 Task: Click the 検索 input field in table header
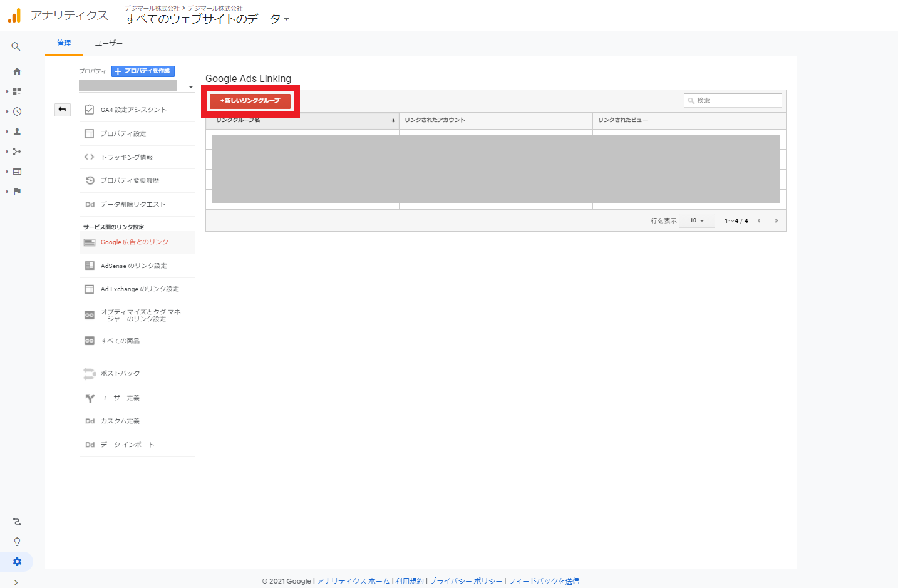tap(733, 100)
